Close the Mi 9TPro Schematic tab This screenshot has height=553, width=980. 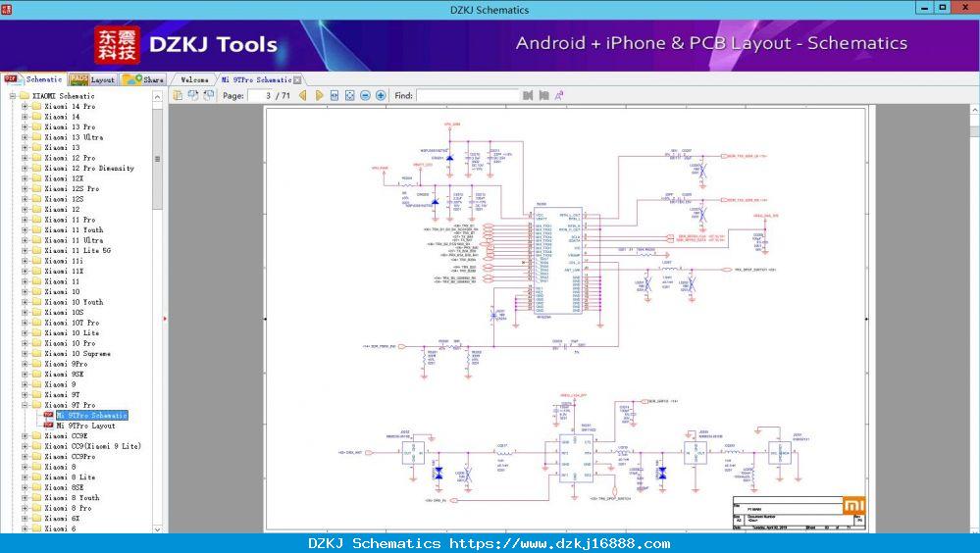point(297,80)
